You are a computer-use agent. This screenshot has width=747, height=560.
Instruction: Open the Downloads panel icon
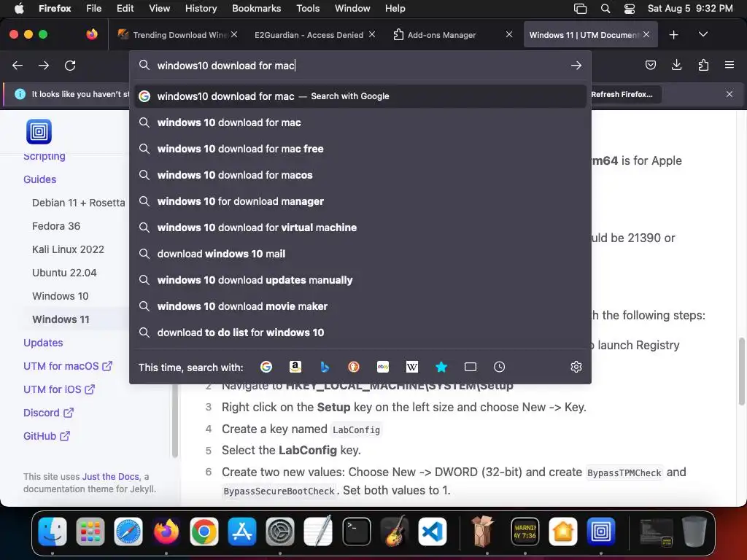tap(676, 65)
